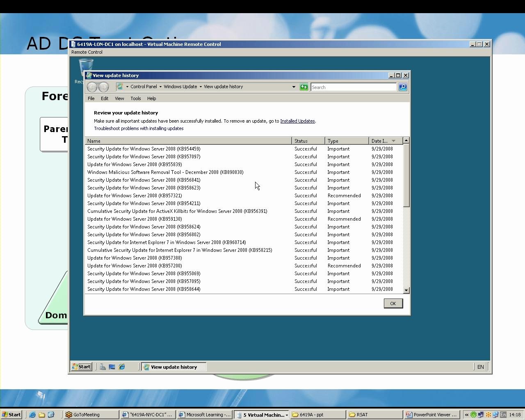This screenshot has height=420, width=525.
Task: Click the search magnifier button
Action: click(x=403, y=87)
